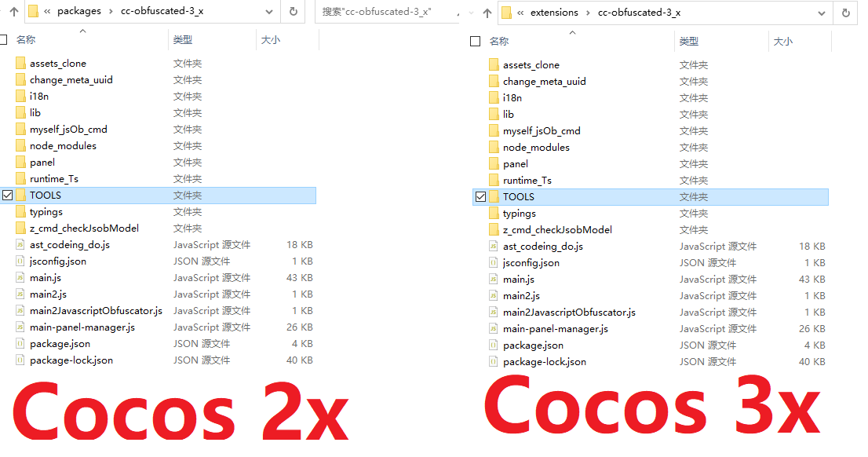Select node_modules folder name in right window

click(x=536, y=148)
